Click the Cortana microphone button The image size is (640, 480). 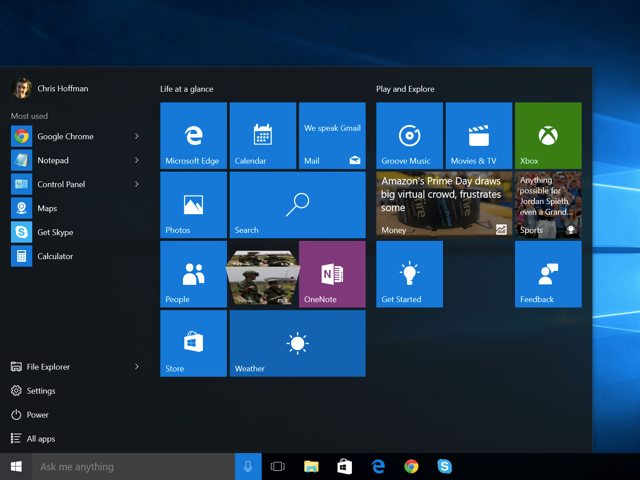click(x=248, y=467)
